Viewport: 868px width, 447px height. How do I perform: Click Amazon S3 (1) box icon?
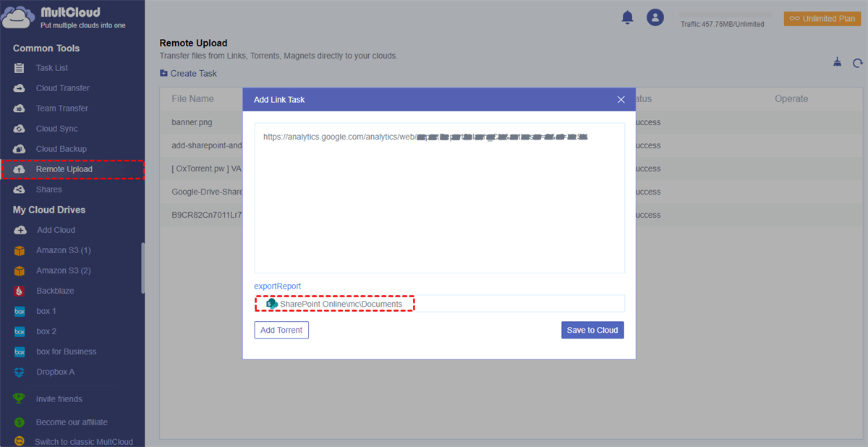[x=20, y=250]
